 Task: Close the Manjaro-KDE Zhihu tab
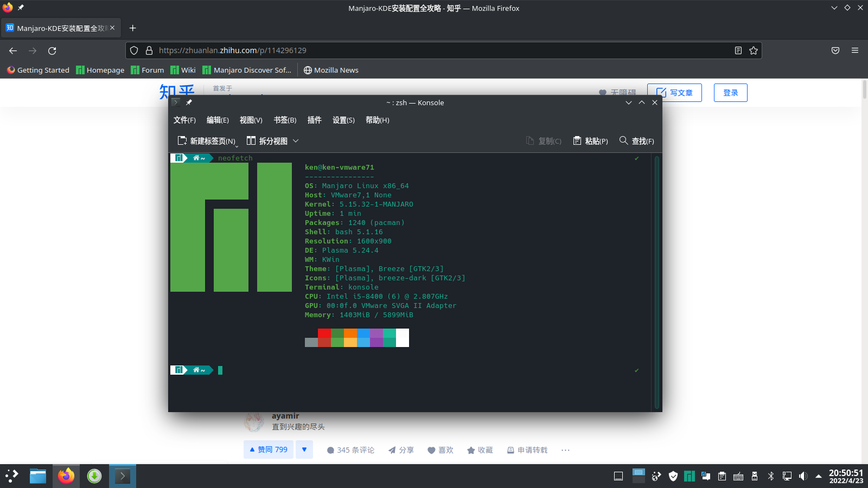[x=112, y=28]
